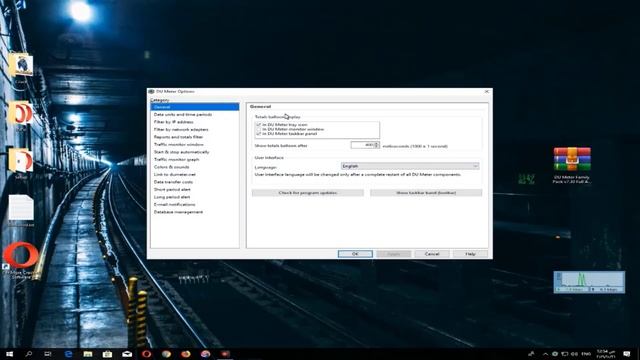
Task: Toggle 'In DU Meter taskbar panel' checkbox
Action: (258, 133)
